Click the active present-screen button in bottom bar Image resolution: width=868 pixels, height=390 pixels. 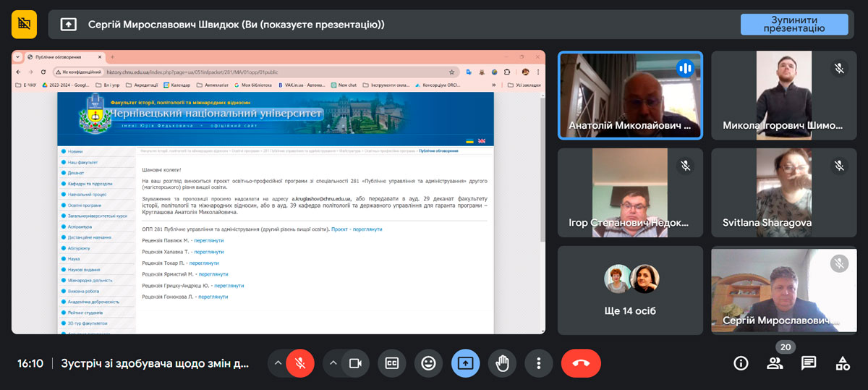point(466,363)
